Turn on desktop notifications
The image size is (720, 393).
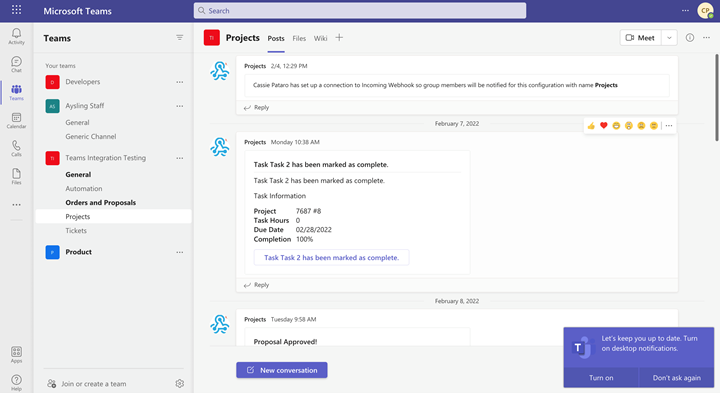click(x=601, y=378)
